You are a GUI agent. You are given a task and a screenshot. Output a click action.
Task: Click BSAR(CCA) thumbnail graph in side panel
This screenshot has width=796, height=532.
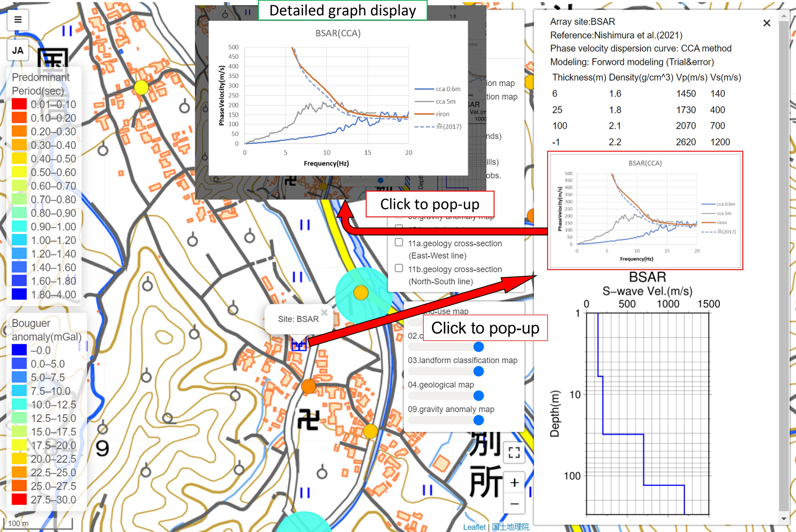click(645, 211)
